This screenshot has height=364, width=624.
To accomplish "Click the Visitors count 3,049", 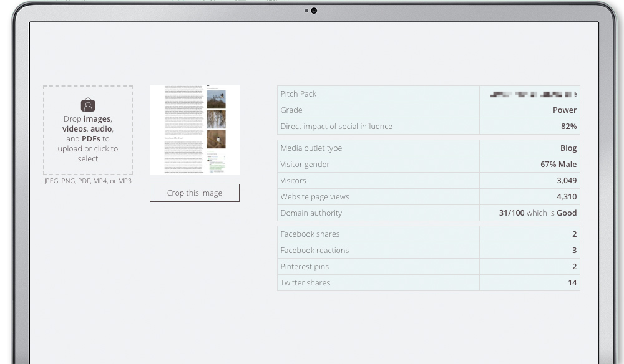I will coord(567,181).
